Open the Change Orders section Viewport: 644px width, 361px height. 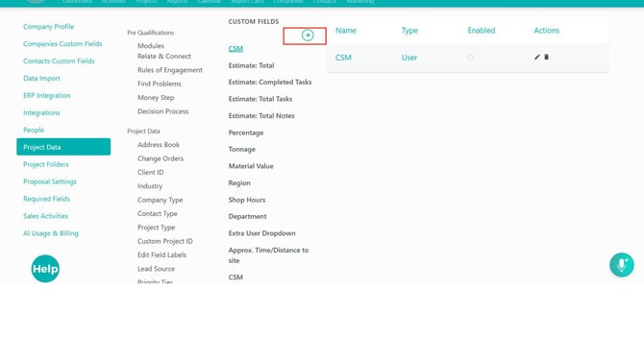[161, 158]
